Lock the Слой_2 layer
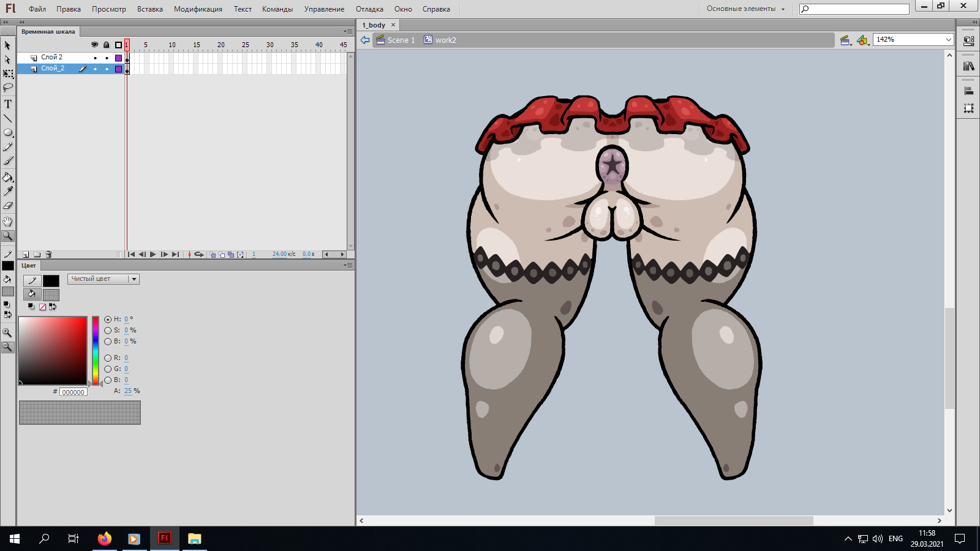 point(107,69)
